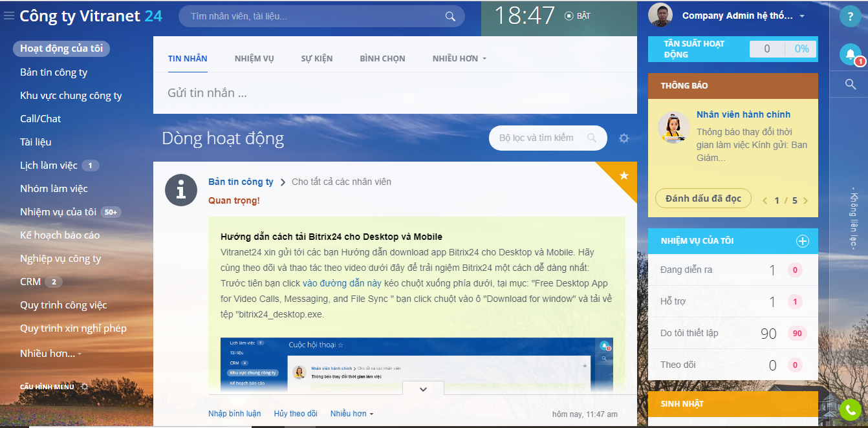
Task: Open Khu vực chung công ty
Action: [71, 96]
